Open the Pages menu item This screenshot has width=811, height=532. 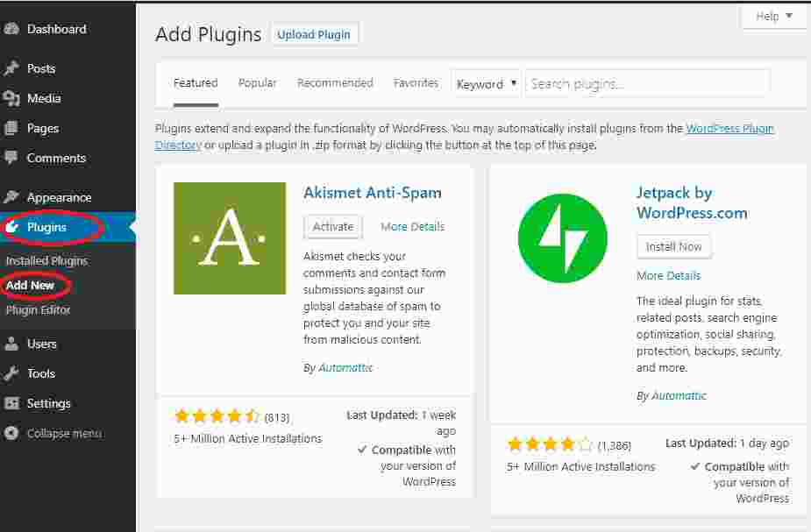pos(43,128)
